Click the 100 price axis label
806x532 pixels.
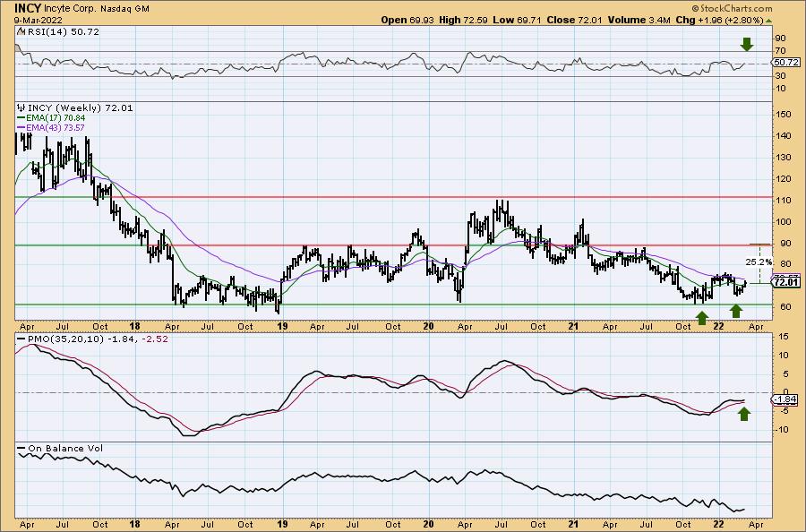point(785,222)
